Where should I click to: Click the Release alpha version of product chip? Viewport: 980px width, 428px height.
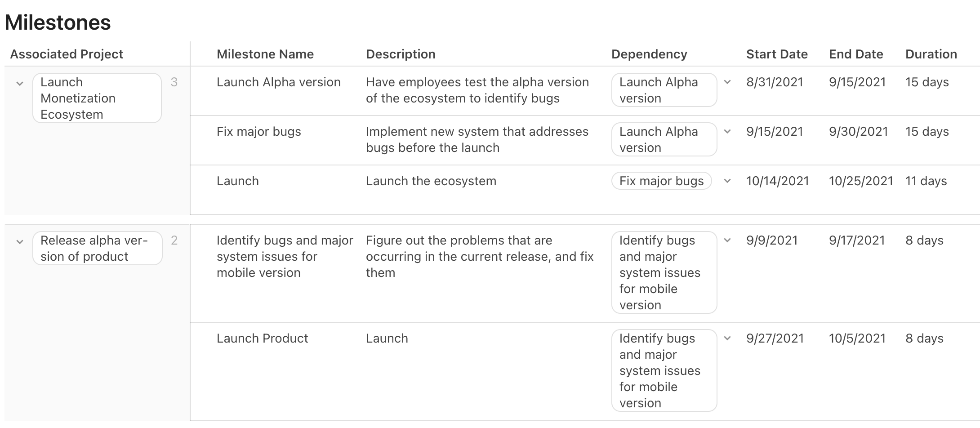97,248
